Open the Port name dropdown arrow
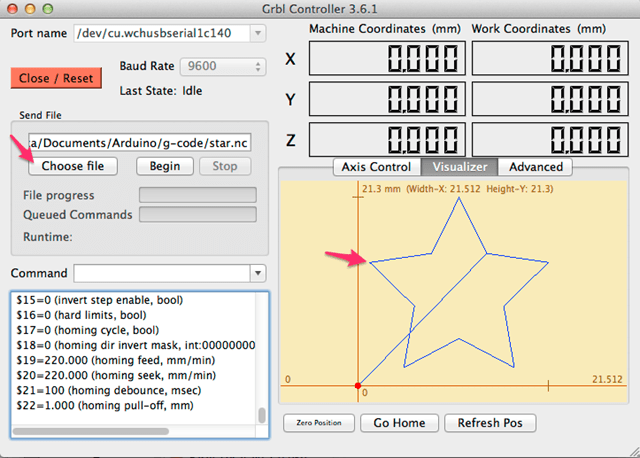The image size is (640, 458). tap(258, 33)
